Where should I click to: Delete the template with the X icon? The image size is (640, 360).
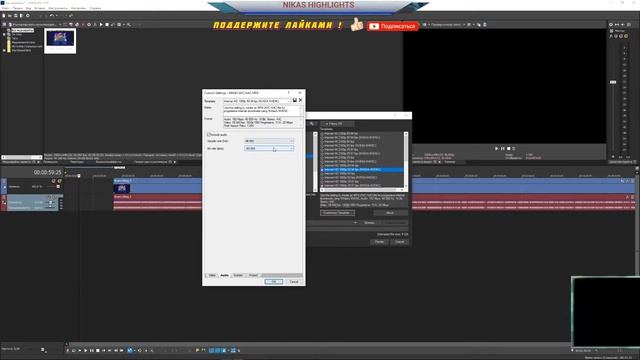(x=300, y=100)
